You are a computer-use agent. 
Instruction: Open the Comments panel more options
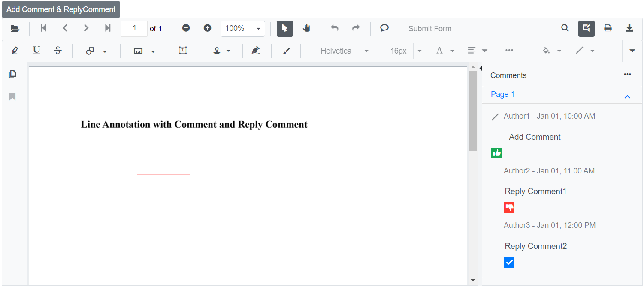click(627, 75)
